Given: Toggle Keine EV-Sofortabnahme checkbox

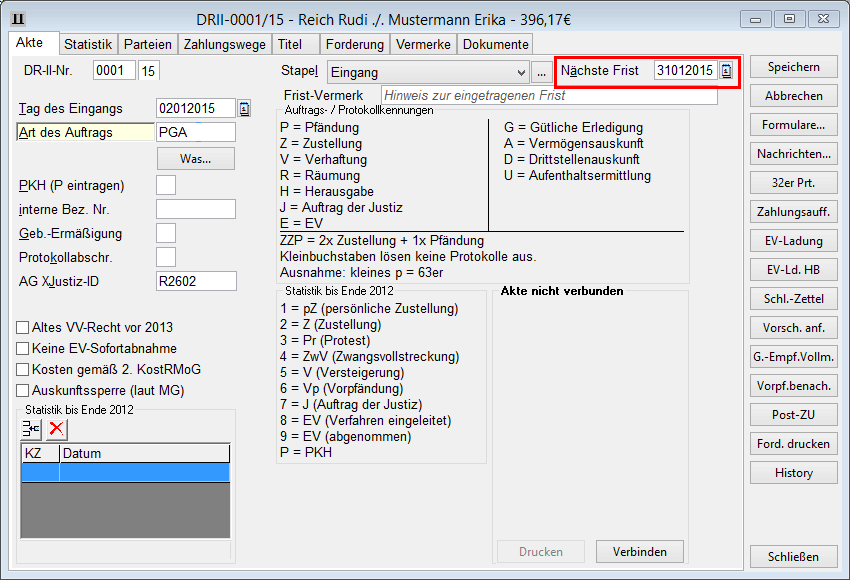Looking at the screenshot, I should click(23, 349).
